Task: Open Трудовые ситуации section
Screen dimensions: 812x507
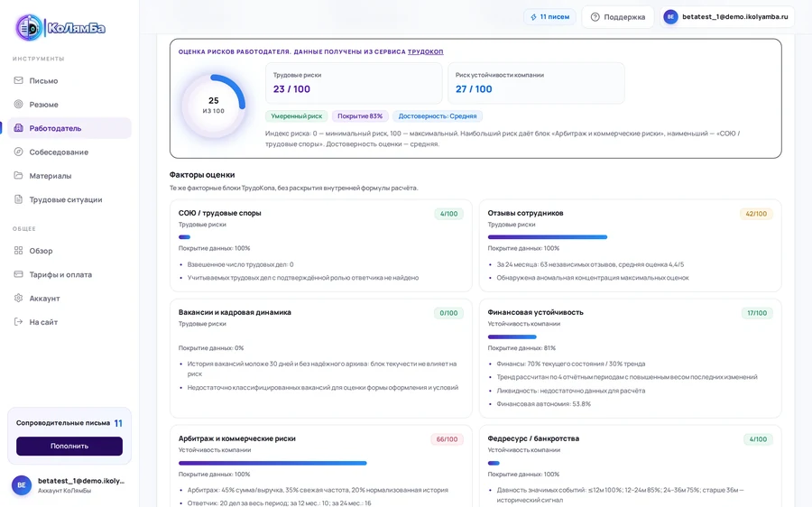Action: pyautogui.click(x=69, y=199)
